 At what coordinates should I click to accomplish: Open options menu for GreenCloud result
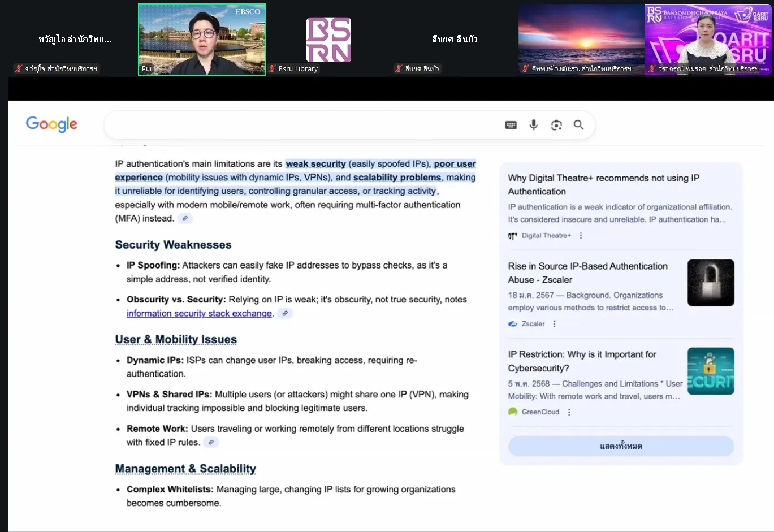point(569,412)
